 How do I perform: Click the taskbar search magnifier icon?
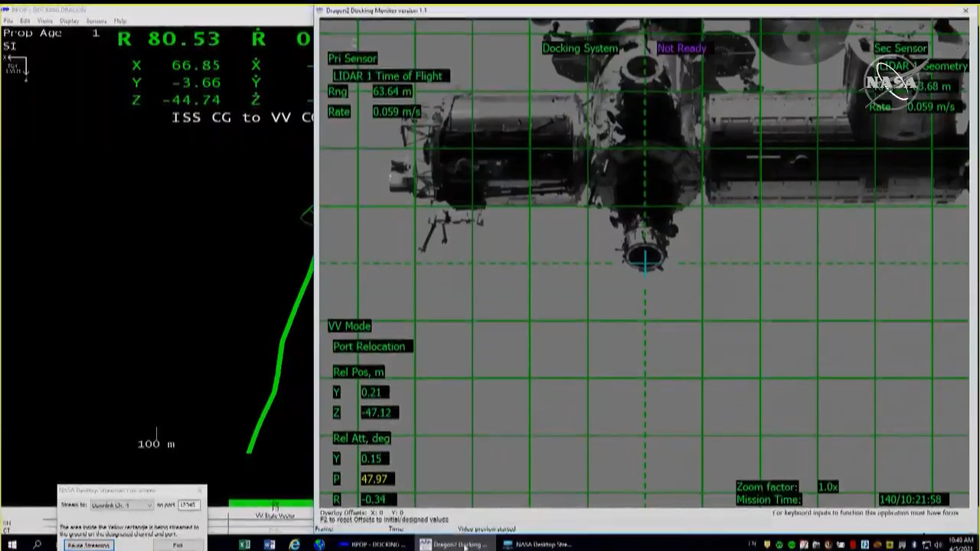[x=37, y=545]
